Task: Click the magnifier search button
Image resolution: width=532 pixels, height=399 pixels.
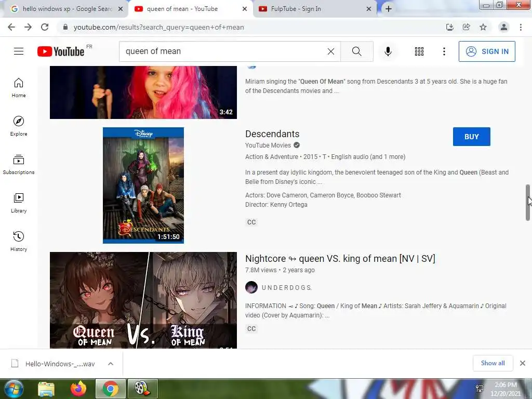Action: click(x=356, y=51)
